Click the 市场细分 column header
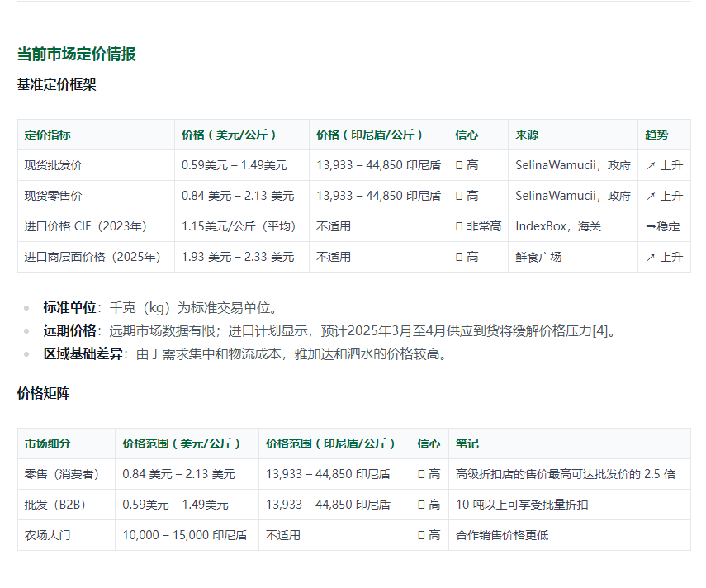The height and width of the screenshot is (588, 706). 47,443
